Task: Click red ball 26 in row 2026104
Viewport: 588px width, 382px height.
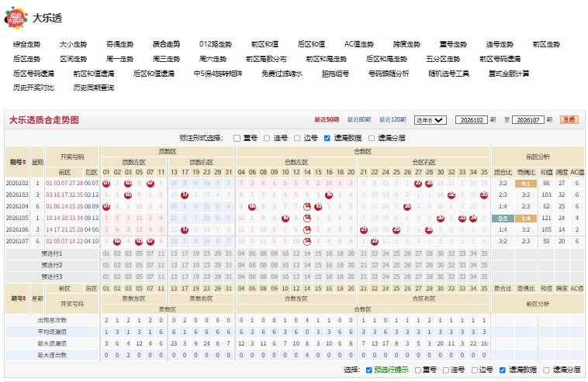Action: point(407,206)
